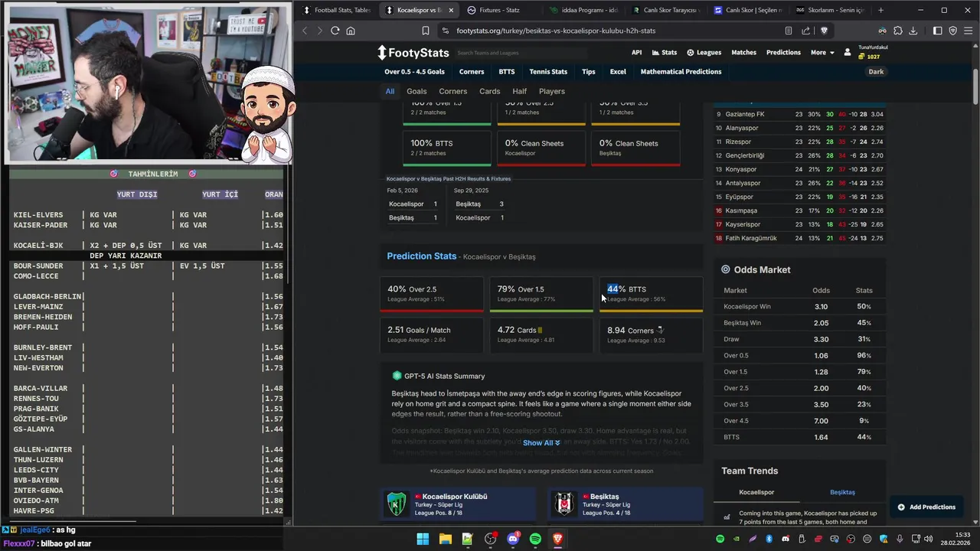Open Brave Shields lion icon
980x551 pixels.
click(824, 31)
